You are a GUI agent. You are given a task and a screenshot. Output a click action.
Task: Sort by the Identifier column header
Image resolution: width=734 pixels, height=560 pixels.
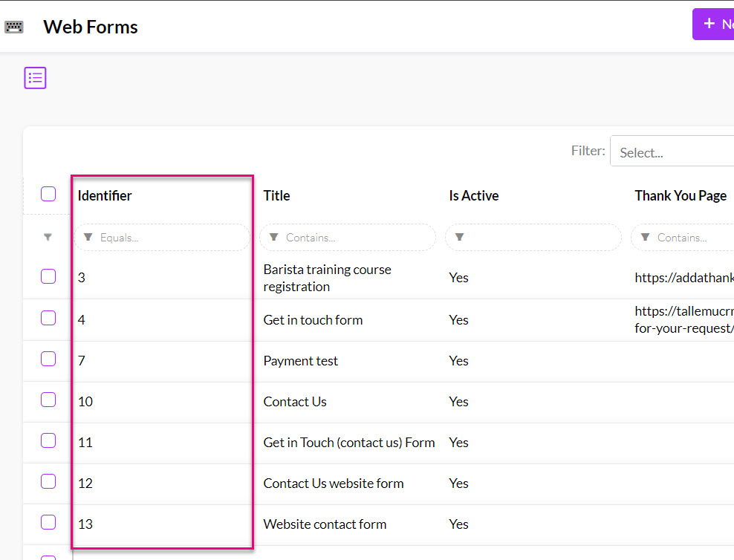point(105,196)
